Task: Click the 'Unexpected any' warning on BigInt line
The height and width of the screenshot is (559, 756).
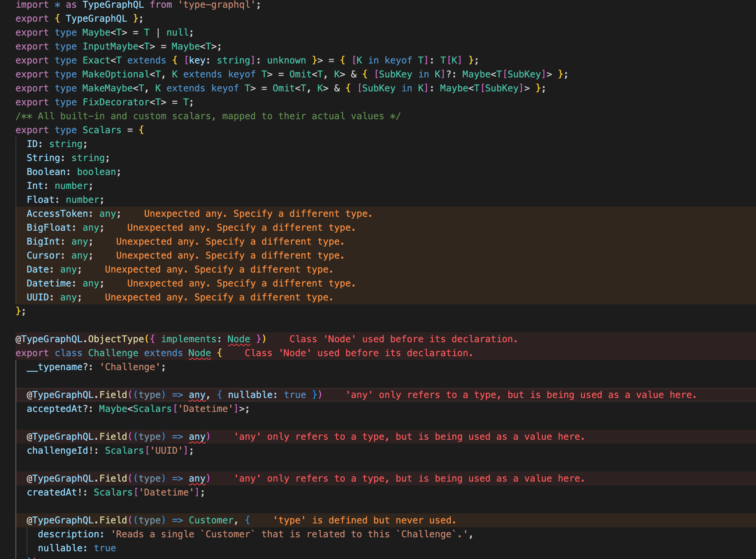Action: [x=230, y=242]
